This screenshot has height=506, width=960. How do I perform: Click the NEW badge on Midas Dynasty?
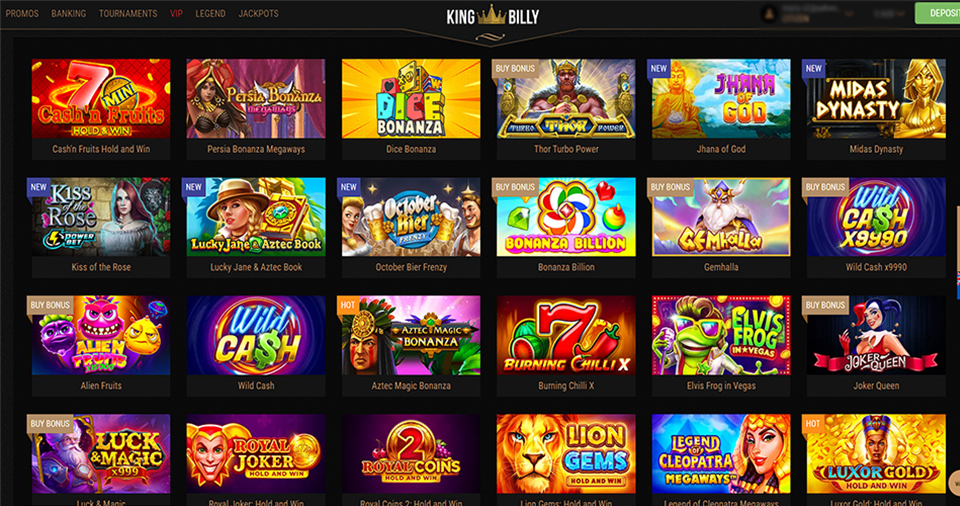(x=814, y=69)
